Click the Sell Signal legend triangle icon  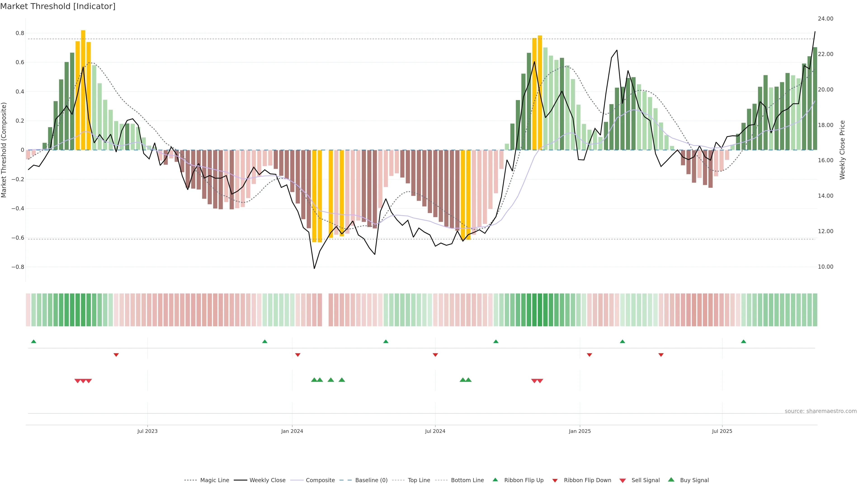coord(622,481)
